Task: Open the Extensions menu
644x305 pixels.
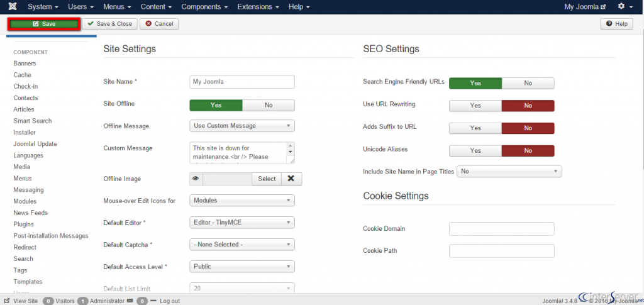Action: pyautogui.click(x=258, y=7)
